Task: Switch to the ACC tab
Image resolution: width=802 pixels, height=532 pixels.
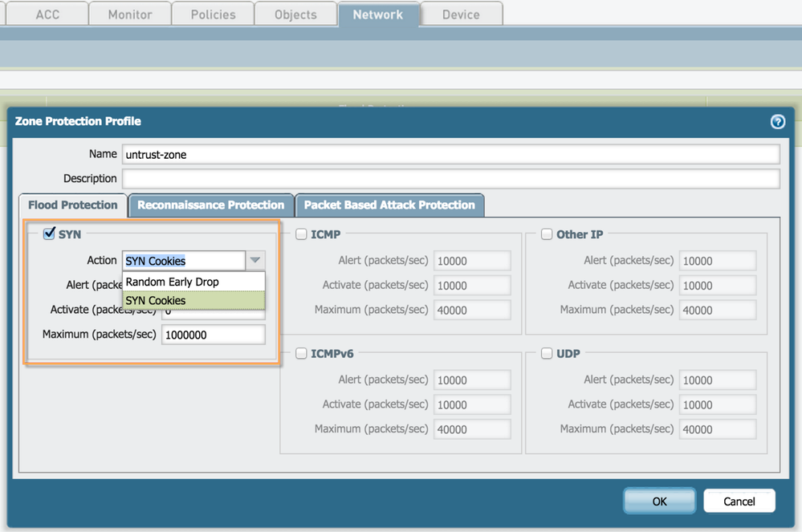Action: pos(47,14)
